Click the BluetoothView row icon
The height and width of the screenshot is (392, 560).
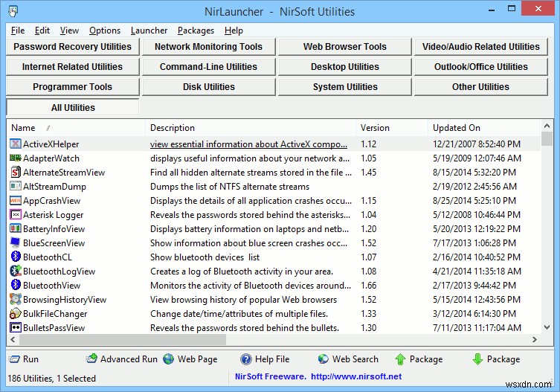click(x=16, y=285)
